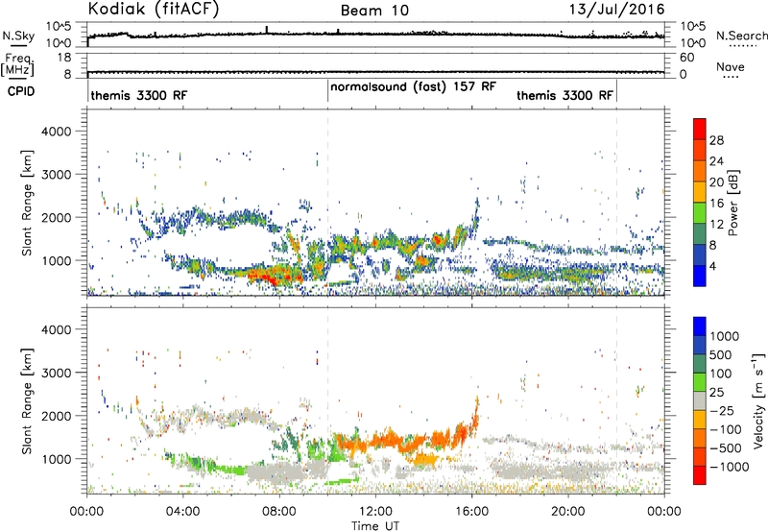The height and width of the screenshot is (532, 768).
Task: Click the Slant Range label of velocity panel
Action: coord(27,401)
